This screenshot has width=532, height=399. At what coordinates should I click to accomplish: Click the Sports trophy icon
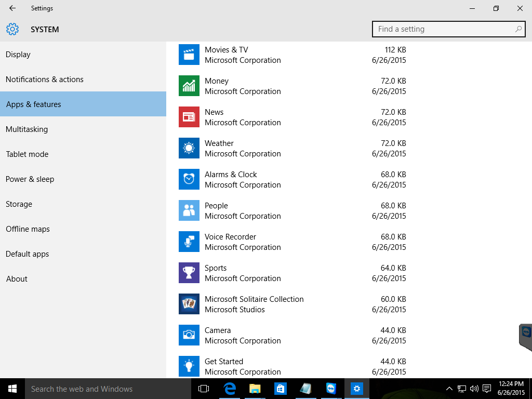tap(189, 273)
